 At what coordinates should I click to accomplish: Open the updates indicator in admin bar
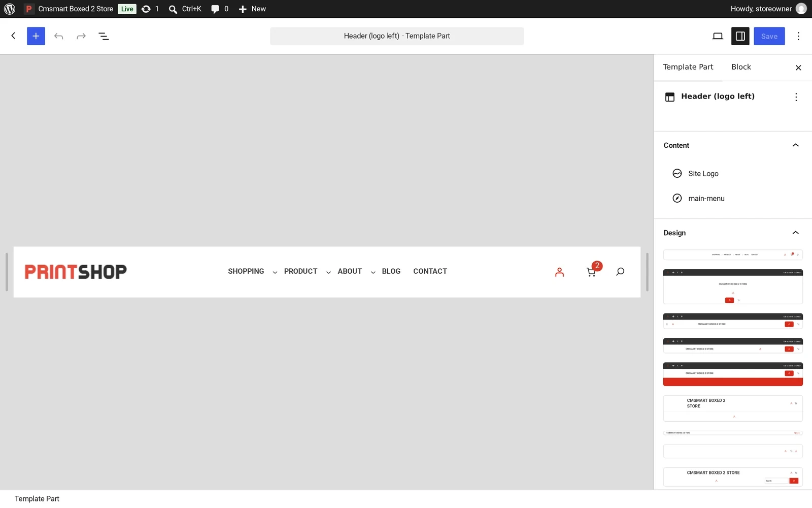click(150, 9)
